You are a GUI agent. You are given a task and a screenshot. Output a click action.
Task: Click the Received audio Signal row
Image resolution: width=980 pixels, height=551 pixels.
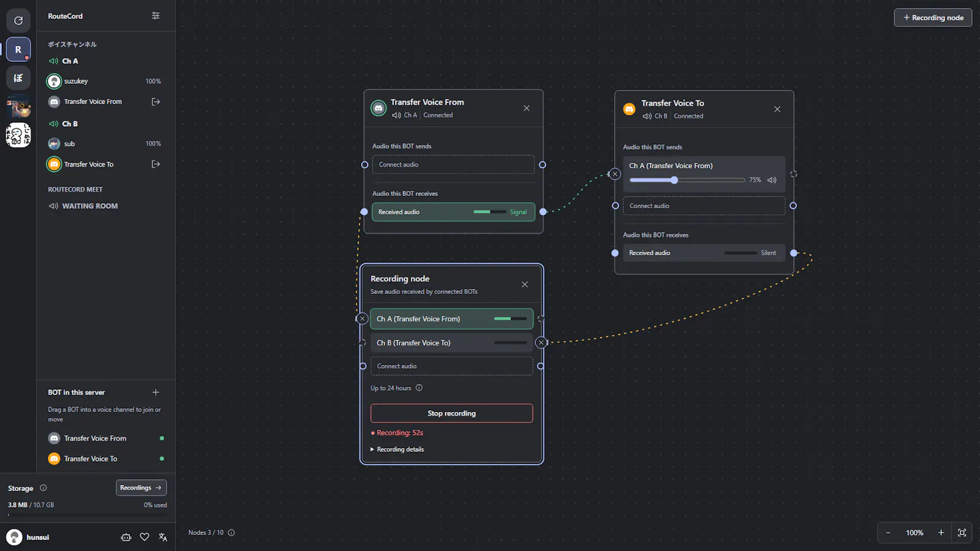point(453,212)
